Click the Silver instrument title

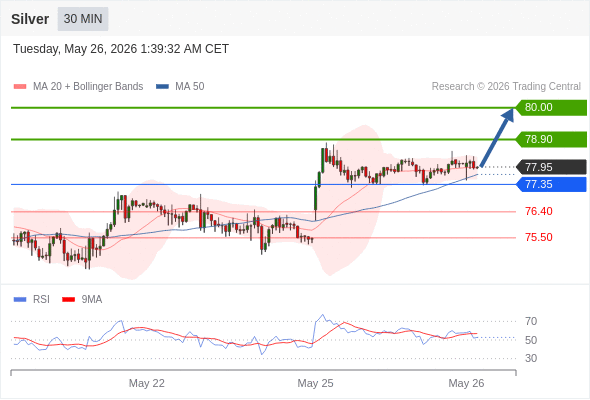pyautogui.click(x=30, y=19)
